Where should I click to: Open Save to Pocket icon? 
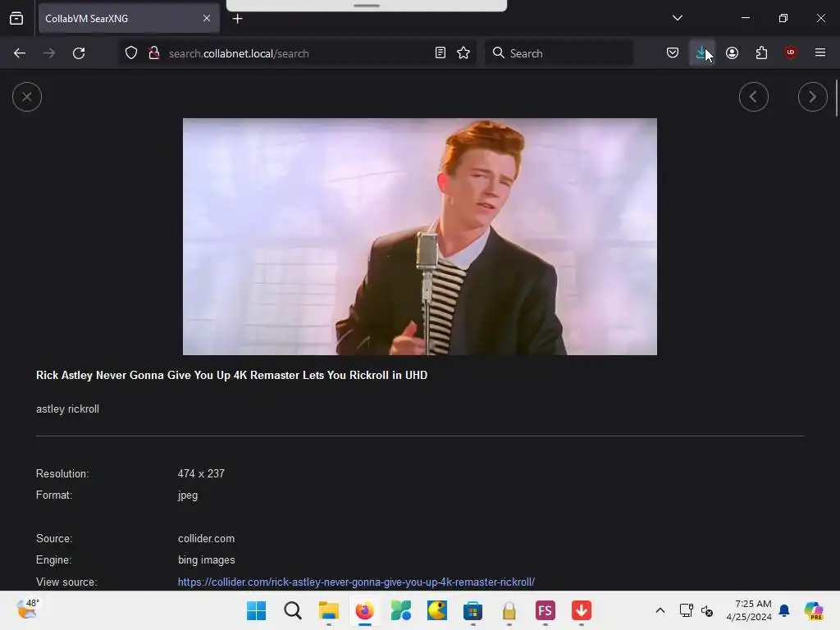point(673,53)
